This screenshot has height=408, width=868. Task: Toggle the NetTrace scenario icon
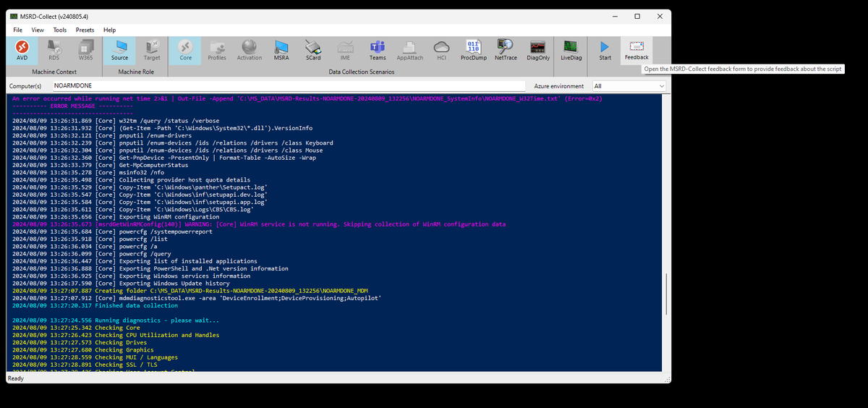coord(506,50)
